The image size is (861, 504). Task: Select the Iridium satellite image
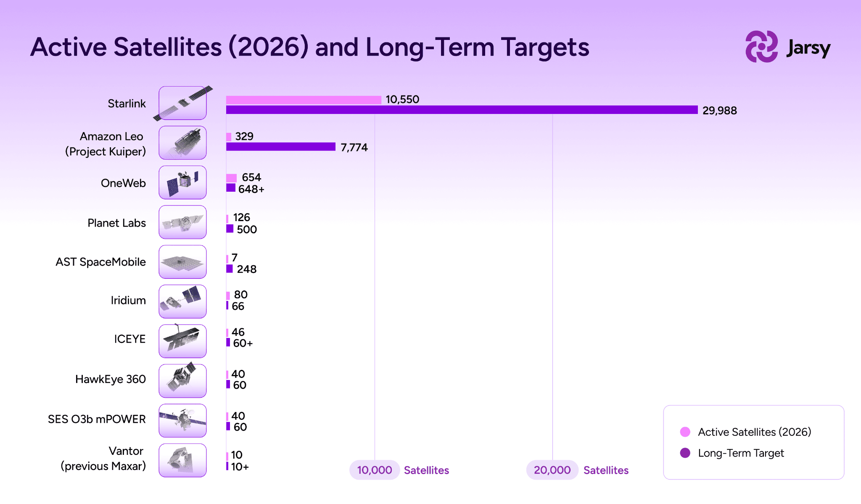(182, 301)
